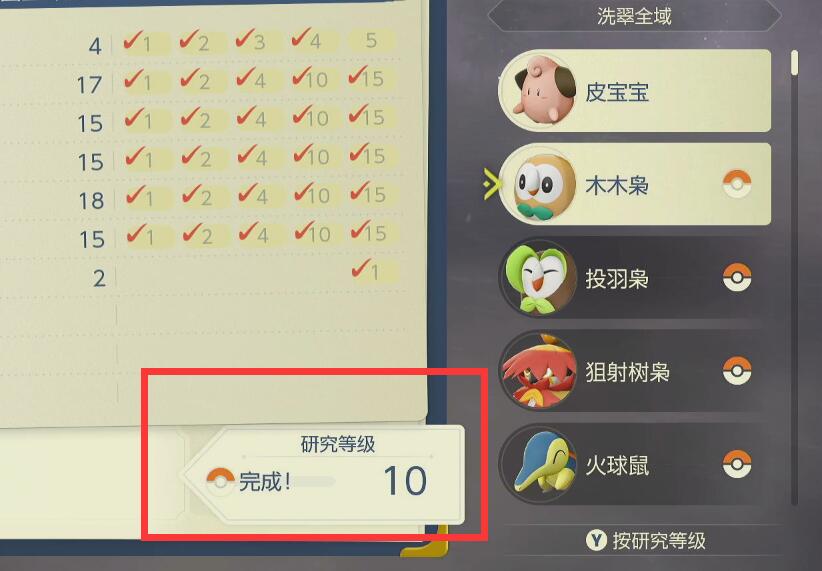The image size is (822, 571).
Task: Click the 完成! label in research tag
Action: [x=264, y=481]
